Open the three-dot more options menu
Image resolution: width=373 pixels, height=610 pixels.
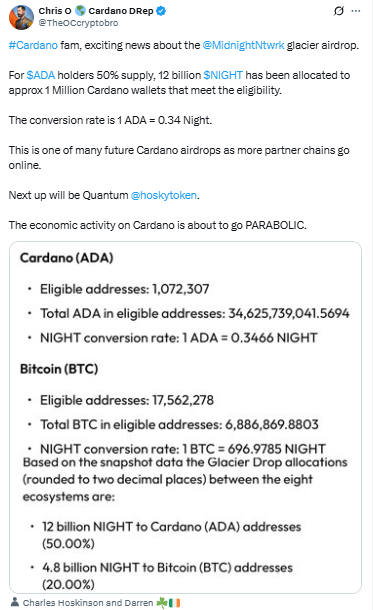pos(355,11)
